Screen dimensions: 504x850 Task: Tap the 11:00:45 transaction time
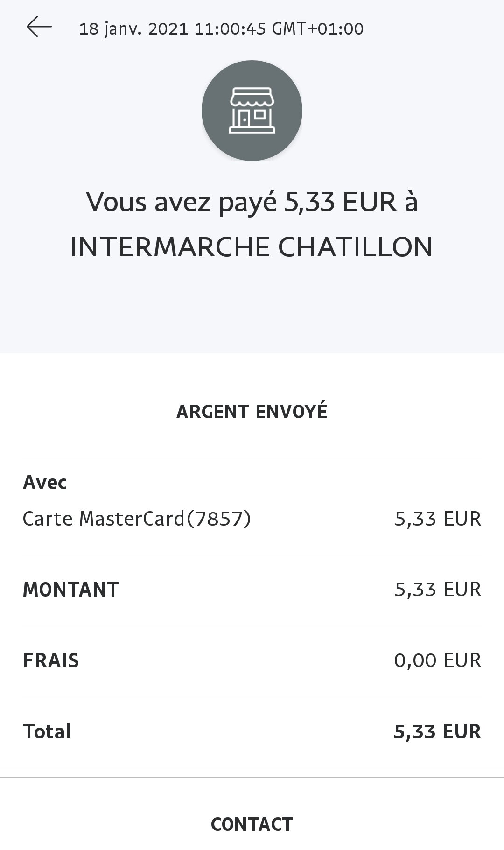point(230,29)
